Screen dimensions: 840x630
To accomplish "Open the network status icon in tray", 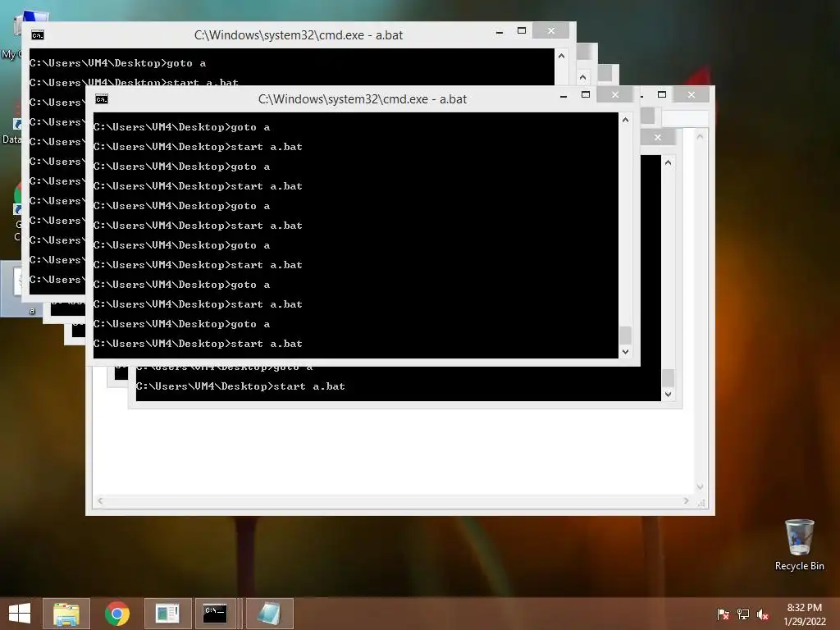I will [743, 614].
